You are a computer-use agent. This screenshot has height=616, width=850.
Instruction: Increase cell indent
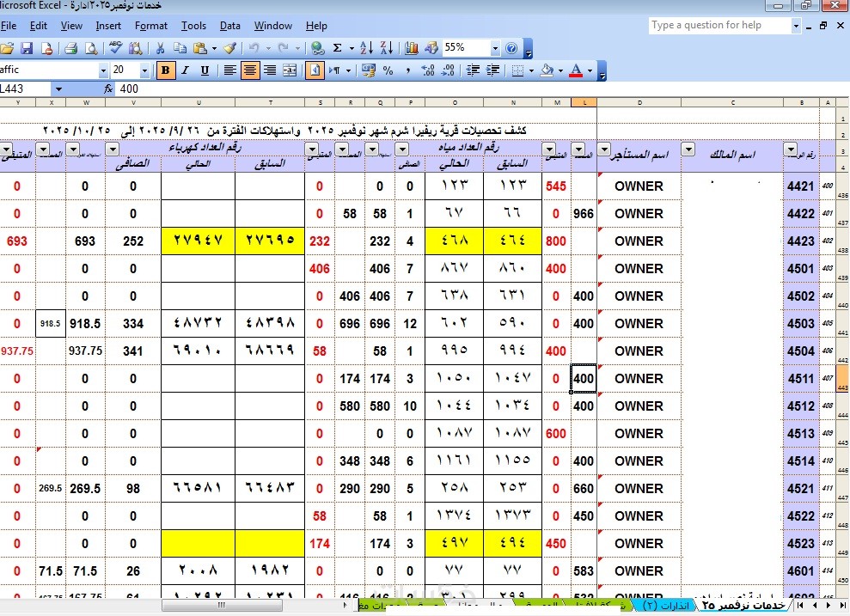pos(492,70)
